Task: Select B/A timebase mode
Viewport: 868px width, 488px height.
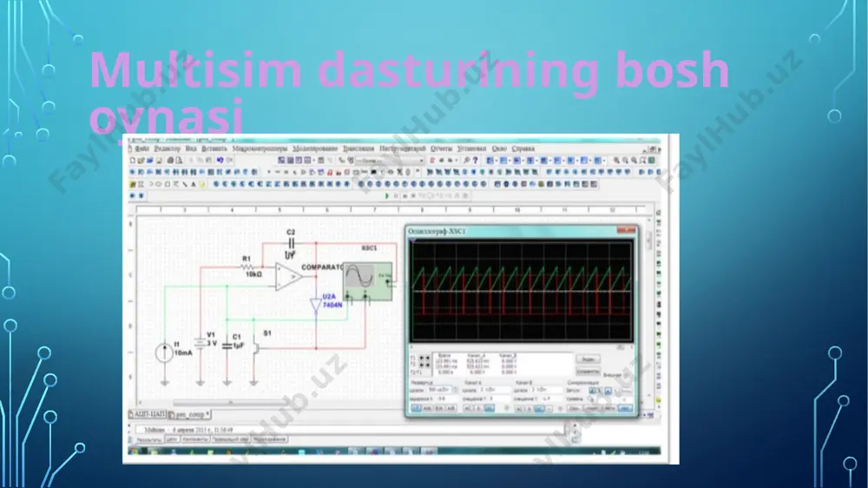Action: click(439, 408)
